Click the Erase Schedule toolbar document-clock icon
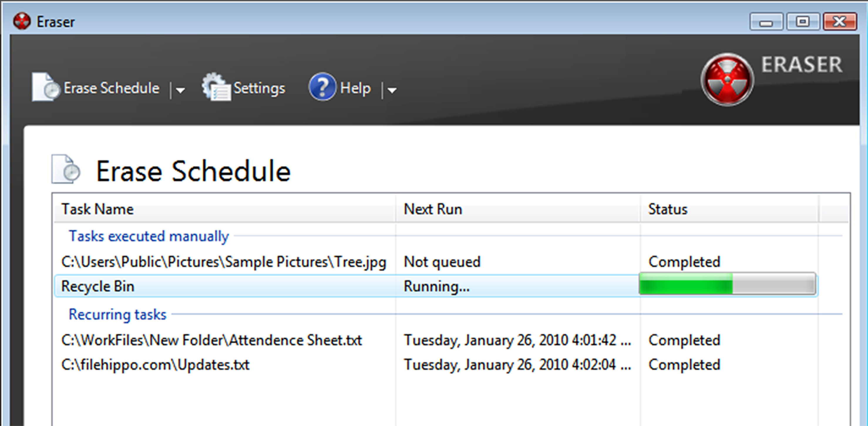 coord(45,87)
